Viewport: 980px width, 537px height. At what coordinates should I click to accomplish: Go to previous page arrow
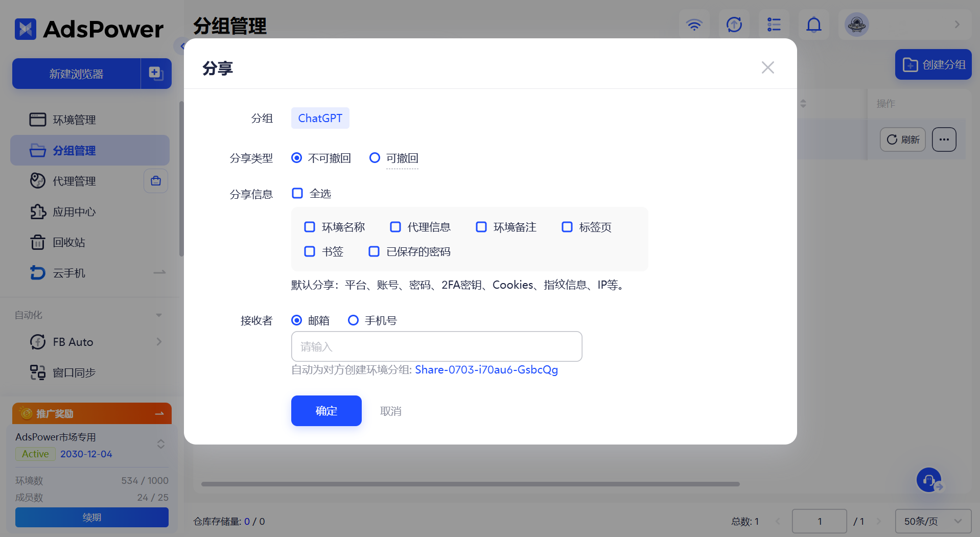click(x=778, y=522)
